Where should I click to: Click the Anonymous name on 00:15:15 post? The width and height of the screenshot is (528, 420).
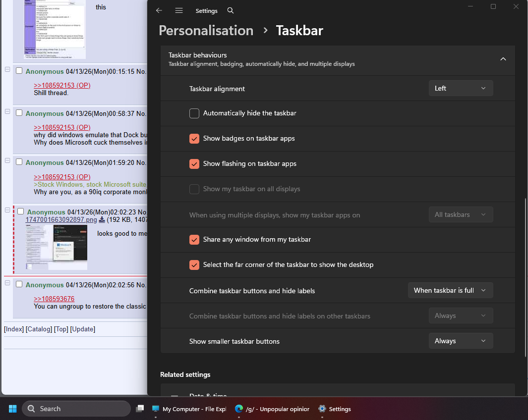[x=45, y=71]
